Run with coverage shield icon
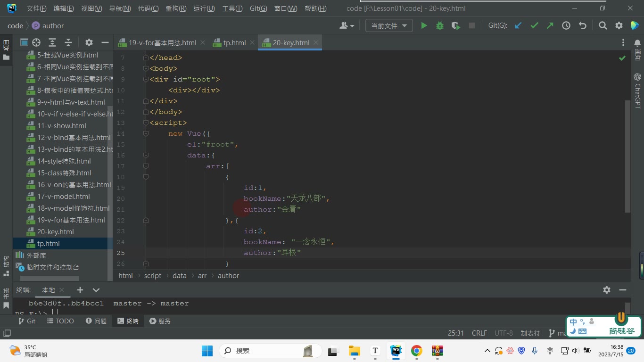This screenshot has height=362, width=644. click(455, 26)
